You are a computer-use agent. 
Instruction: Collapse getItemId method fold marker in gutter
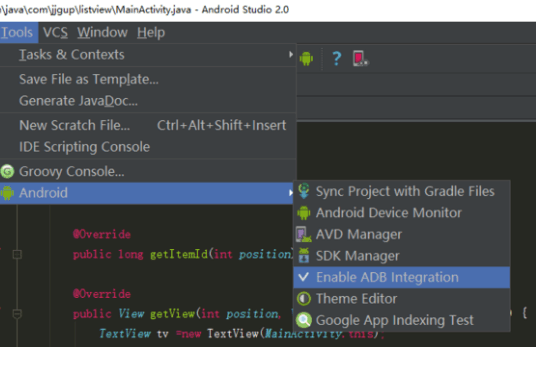17,254
